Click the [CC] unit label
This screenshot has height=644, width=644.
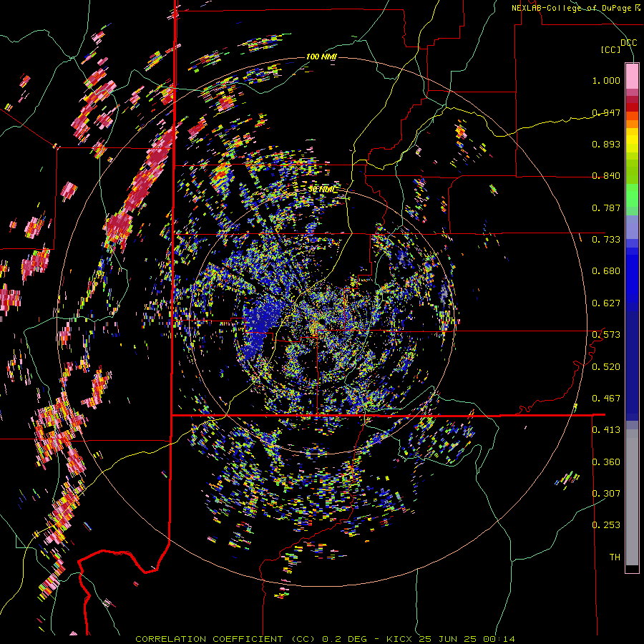(610, 49)
